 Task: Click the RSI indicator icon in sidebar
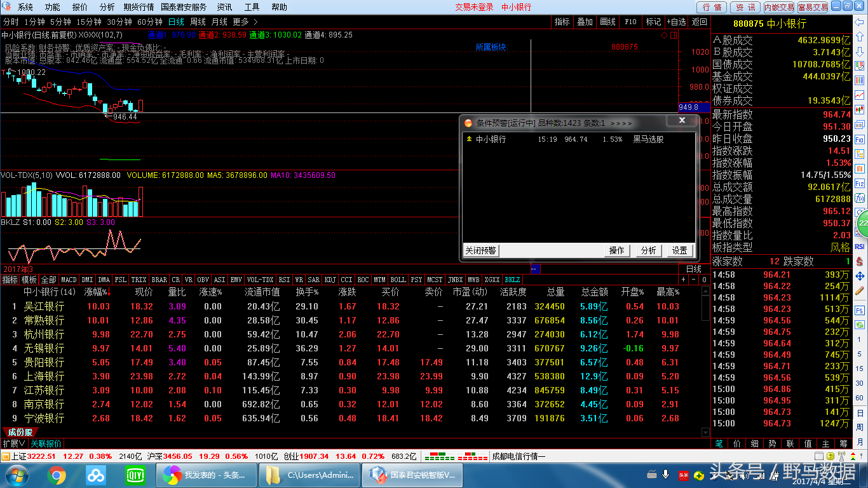pos(860,247)
